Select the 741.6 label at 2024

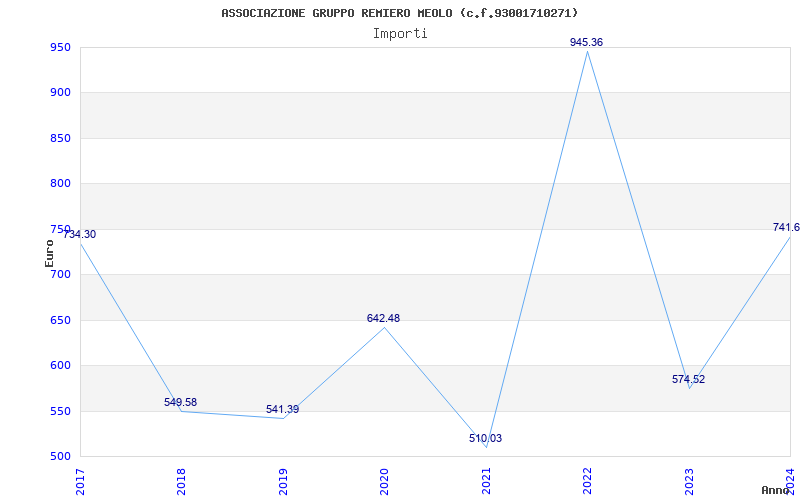pos(786,228)
